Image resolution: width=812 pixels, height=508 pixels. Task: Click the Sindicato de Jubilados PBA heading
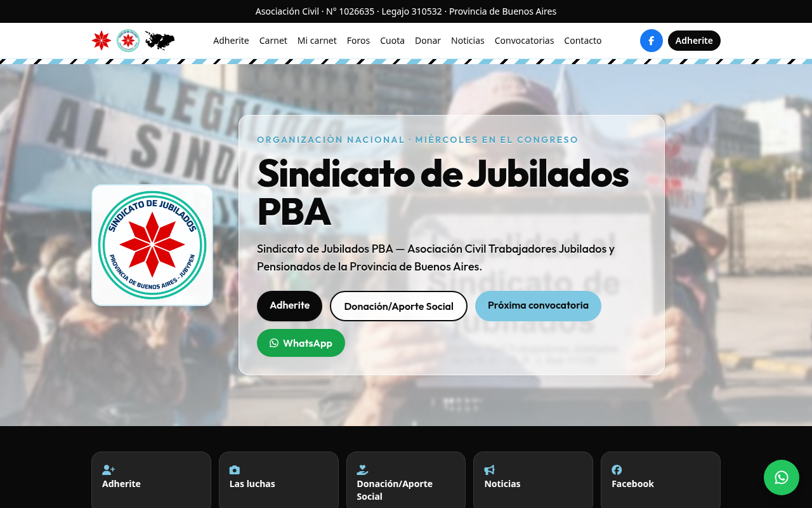(x=443, y=192)
